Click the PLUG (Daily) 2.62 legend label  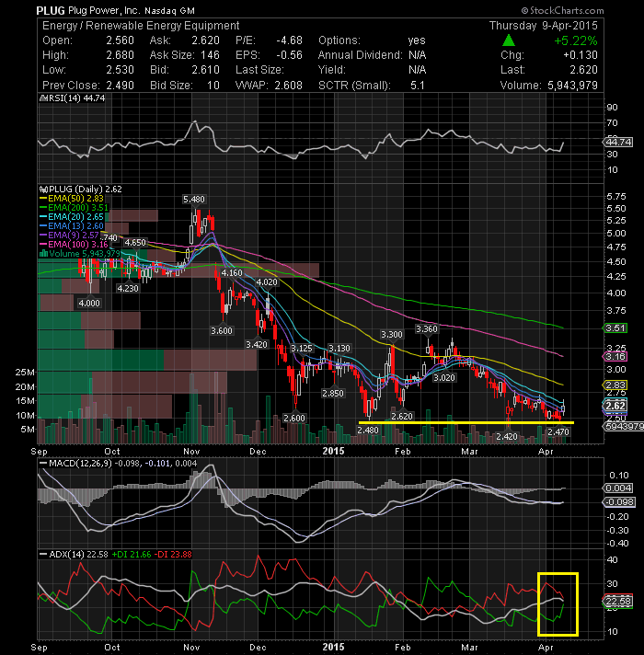[x=81, y=190]
